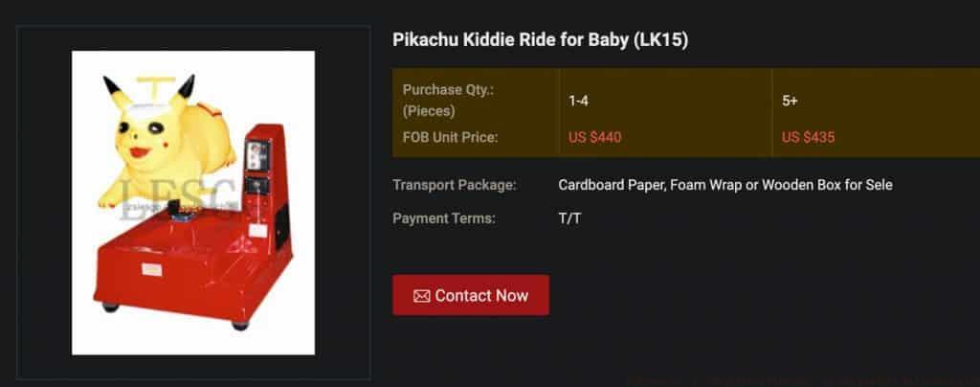The image size is (980, 387).
Task: Click the (Pieces) unit text
Action: (x=429, y=111)
